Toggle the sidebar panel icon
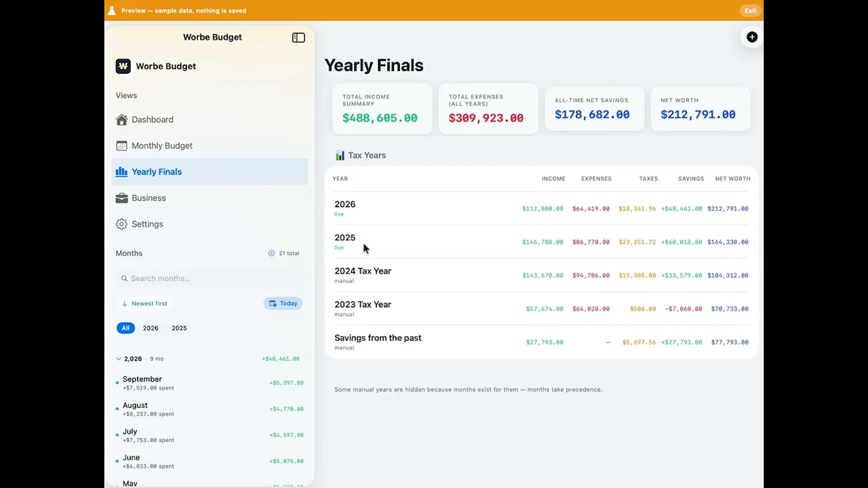868x488 pixels. [298, 37]
